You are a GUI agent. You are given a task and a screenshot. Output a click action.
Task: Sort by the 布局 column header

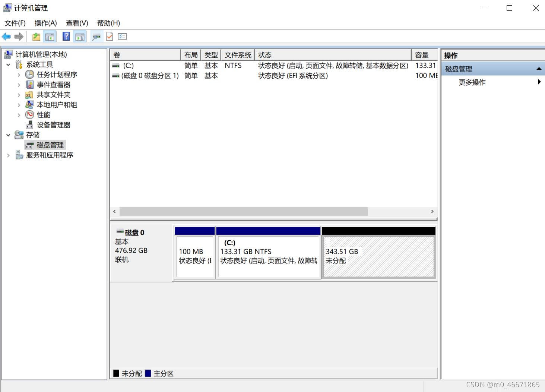(191, 55)
